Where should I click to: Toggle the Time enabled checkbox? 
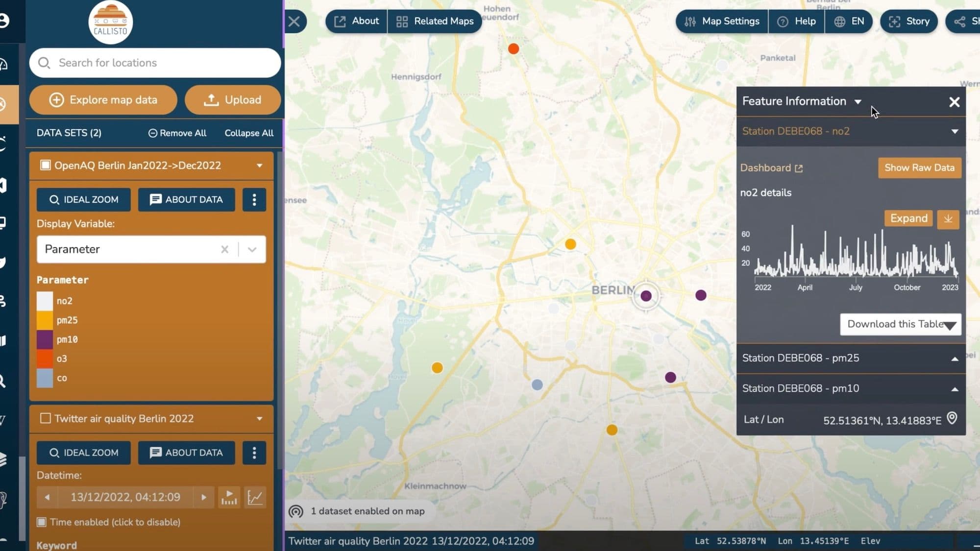coord(42,522)
